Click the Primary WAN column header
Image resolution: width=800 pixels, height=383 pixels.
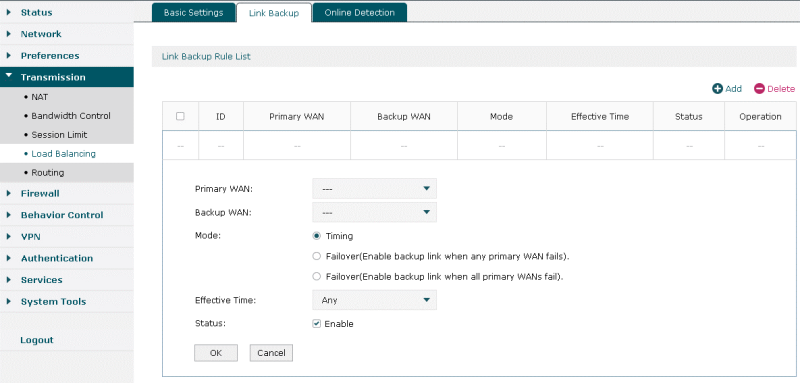pyautogui.click(x=297, y=116)
